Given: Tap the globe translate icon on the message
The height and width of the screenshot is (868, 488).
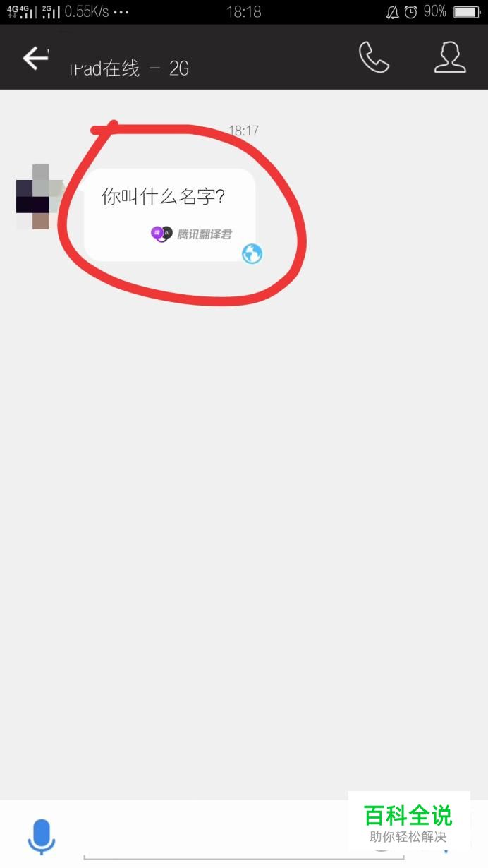Looking at the screenshot, I should click(252, 253).
